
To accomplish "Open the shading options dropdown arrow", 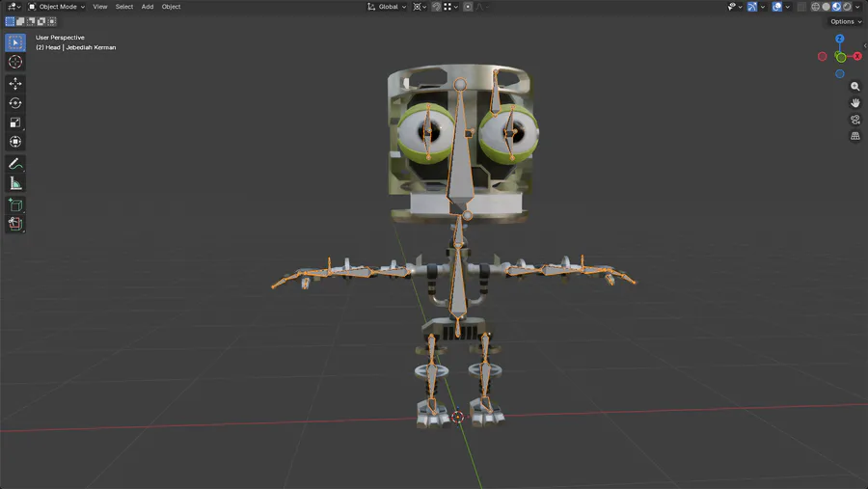I will [x=858, y=7].
